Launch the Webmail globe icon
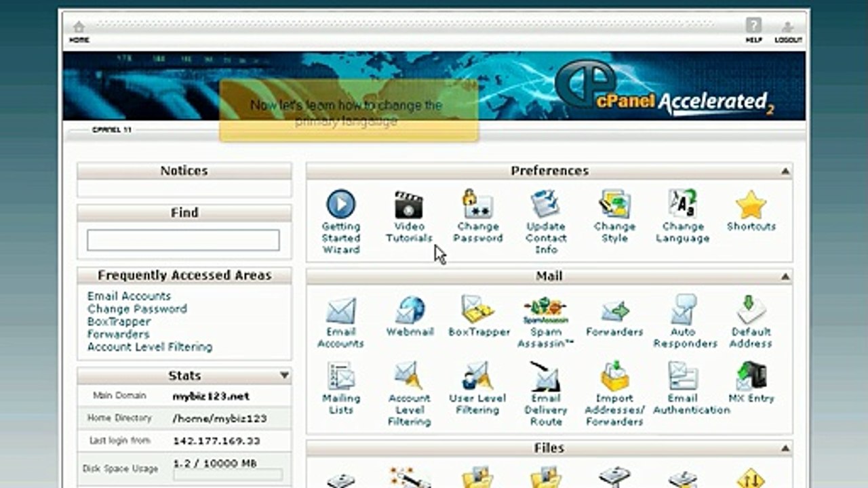 (410, 310)
